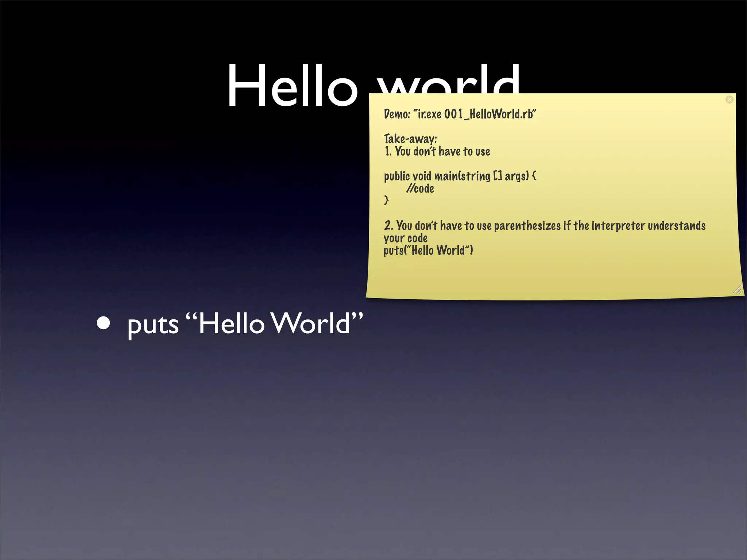Click puts("Hello World") line in note

tap(428, 250)
